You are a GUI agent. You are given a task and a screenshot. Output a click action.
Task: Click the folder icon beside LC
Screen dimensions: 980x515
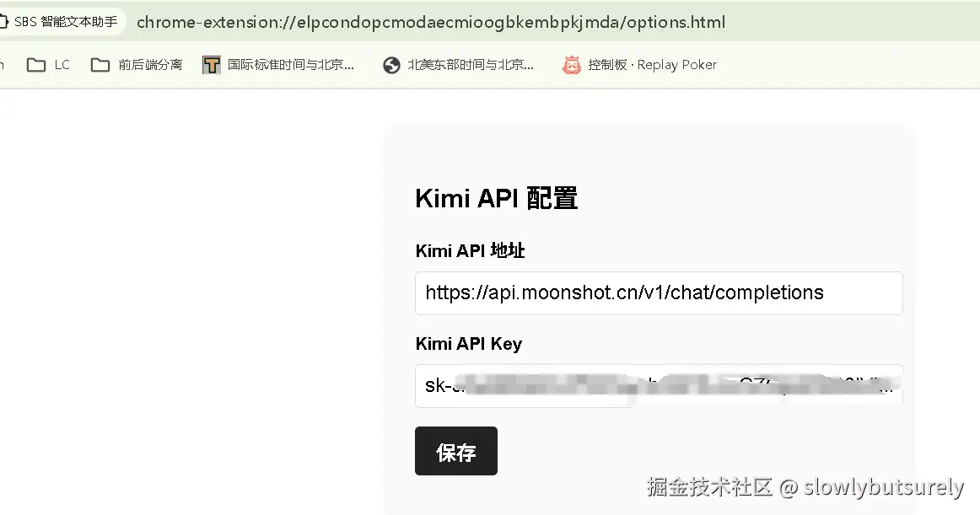[x=36, y=64]
